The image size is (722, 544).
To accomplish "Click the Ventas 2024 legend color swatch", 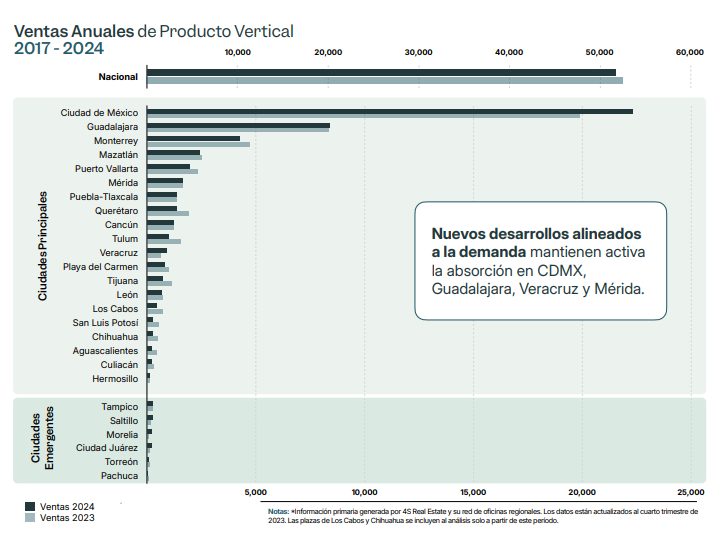I will pyautogui.click(x=30, y=507).
